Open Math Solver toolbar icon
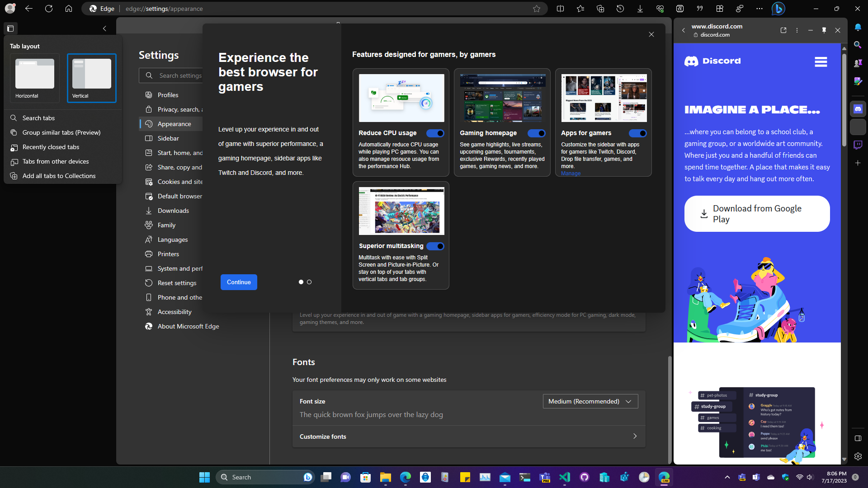 click(680, 9)
